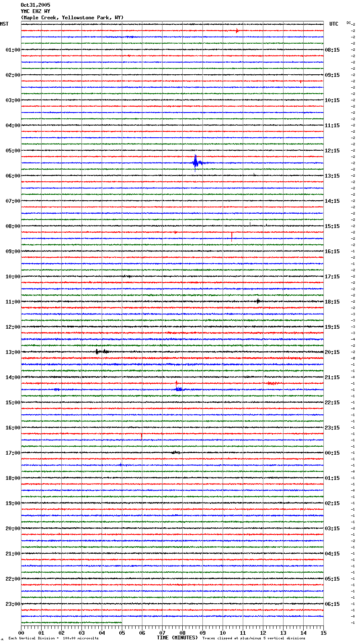Click the 15:15 UTC time label
357x644 pixels.
332,226
